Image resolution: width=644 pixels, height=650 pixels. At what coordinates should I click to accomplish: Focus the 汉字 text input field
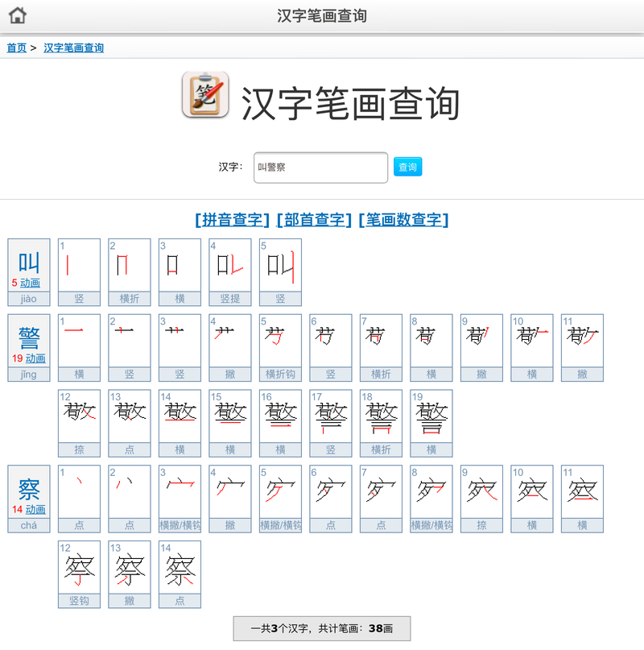320,168
